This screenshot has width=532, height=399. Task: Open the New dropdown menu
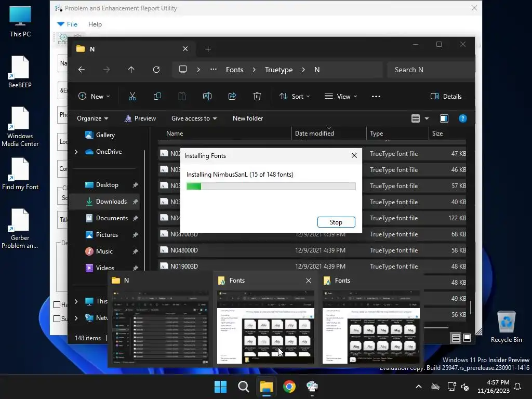click(x=94, y=96)
